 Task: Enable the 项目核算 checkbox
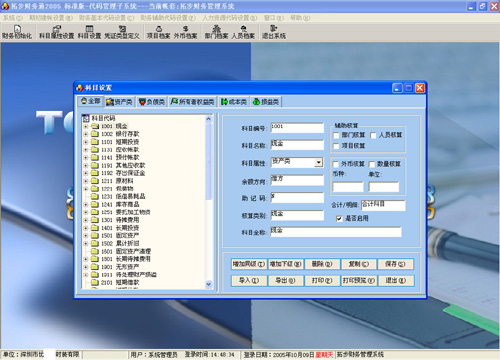[336, 146]
